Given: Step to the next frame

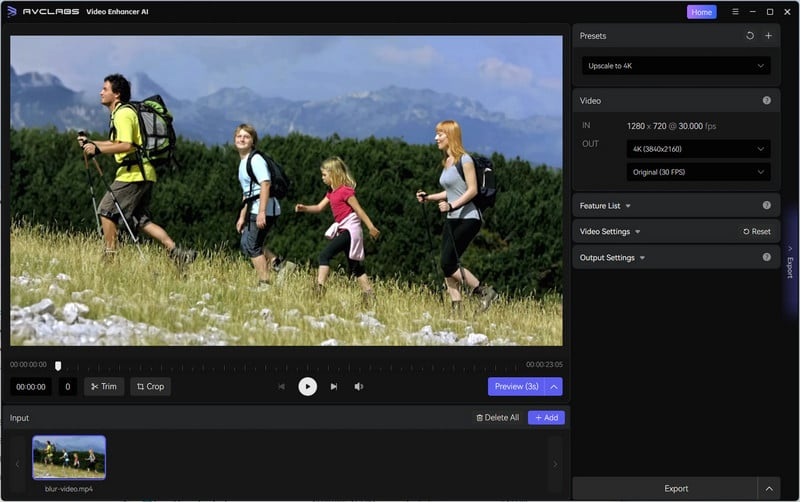Looking at the screenshot, I should [x=334, y=386].
